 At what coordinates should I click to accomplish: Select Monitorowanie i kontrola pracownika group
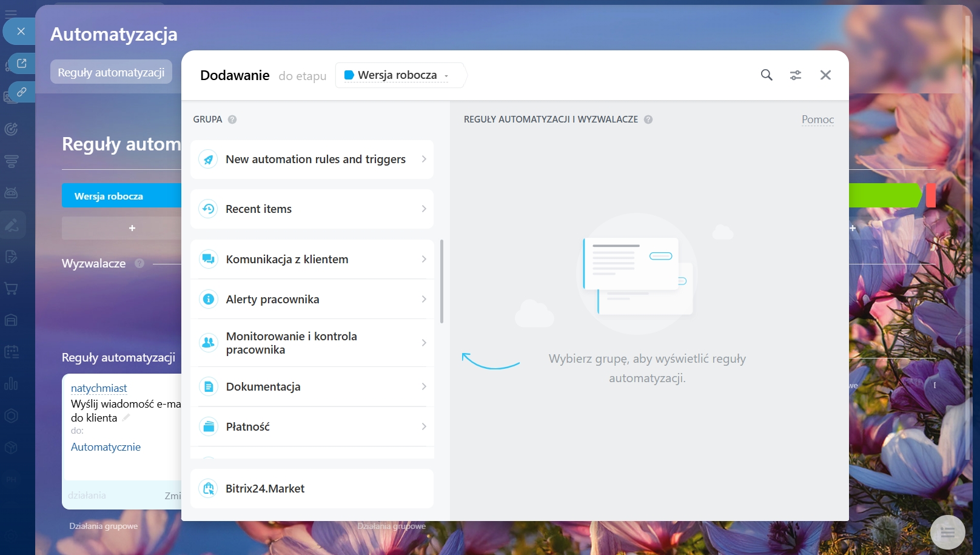point(312,343)
